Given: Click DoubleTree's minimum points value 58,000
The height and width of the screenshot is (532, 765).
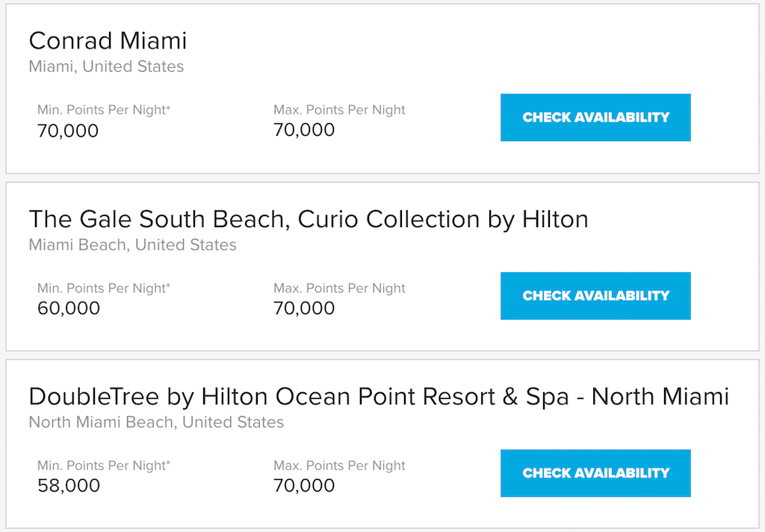Looking at the screenshot, I should click(x=69, y=486).
